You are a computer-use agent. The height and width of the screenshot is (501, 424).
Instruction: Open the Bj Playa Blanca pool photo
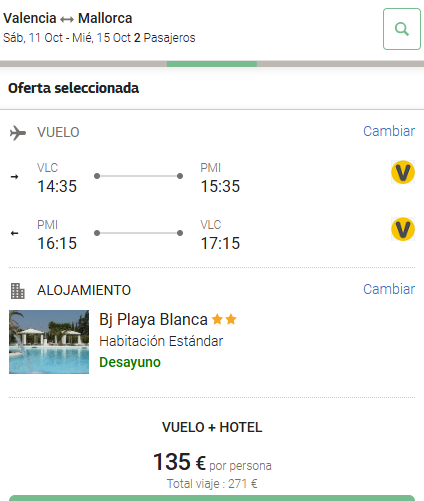click(x=49, y=342)
